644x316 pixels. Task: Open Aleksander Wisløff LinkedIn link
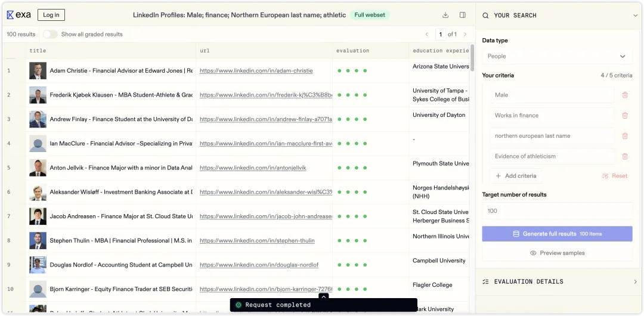[x=266, y=192]
